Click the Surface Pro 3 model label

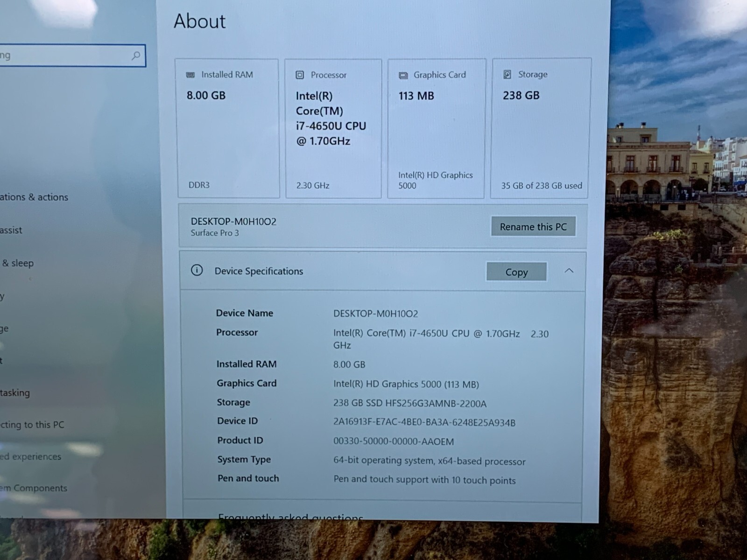pyautogui.click(x=215, y=233)
